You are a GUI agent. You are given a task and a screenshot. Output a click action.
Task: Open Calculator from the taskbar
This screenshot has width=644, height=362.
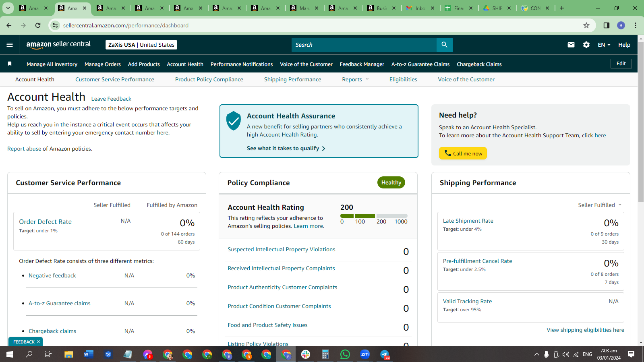click(x=325, y=354)
